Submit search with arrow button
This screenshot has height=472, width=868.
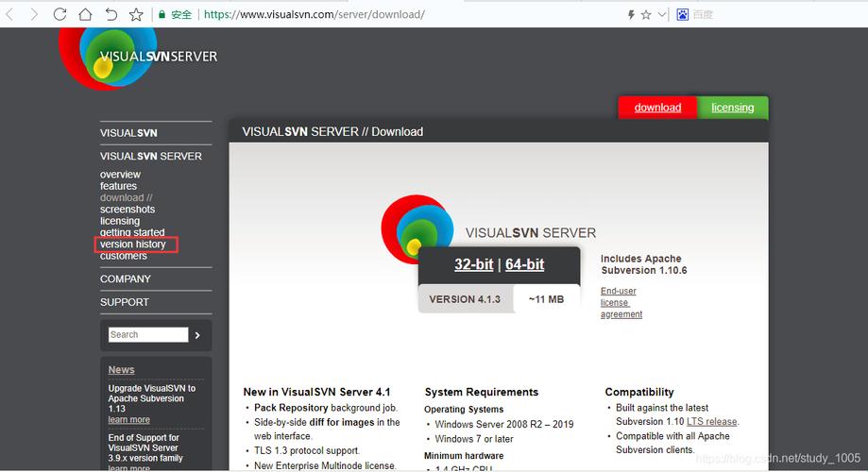[197, 335]
